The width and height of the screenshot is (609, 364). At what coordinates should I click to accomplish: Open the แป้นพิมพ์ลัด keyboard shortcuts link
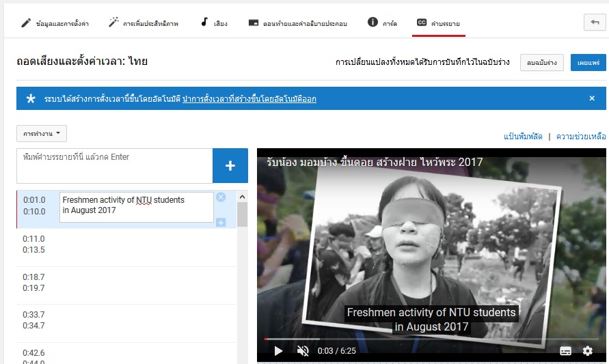click(x=523, y=137)
